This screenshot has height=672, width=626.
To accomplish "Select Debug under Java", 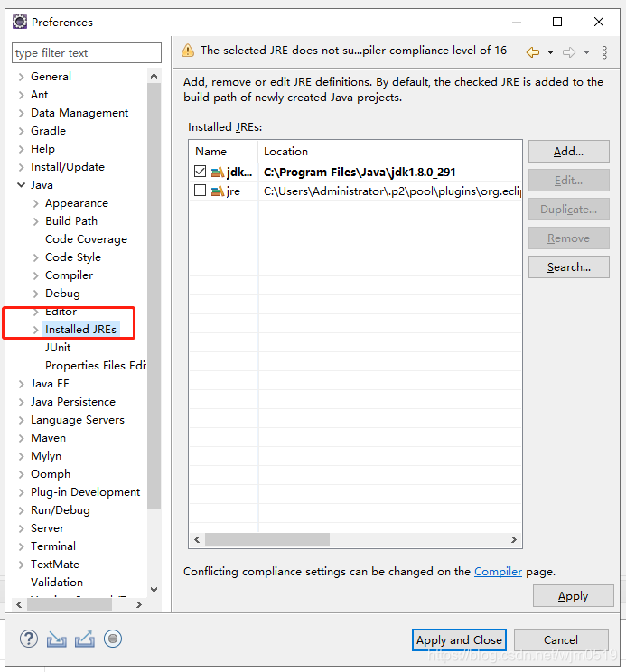I will pyautogui.click(x=62, y=294).
